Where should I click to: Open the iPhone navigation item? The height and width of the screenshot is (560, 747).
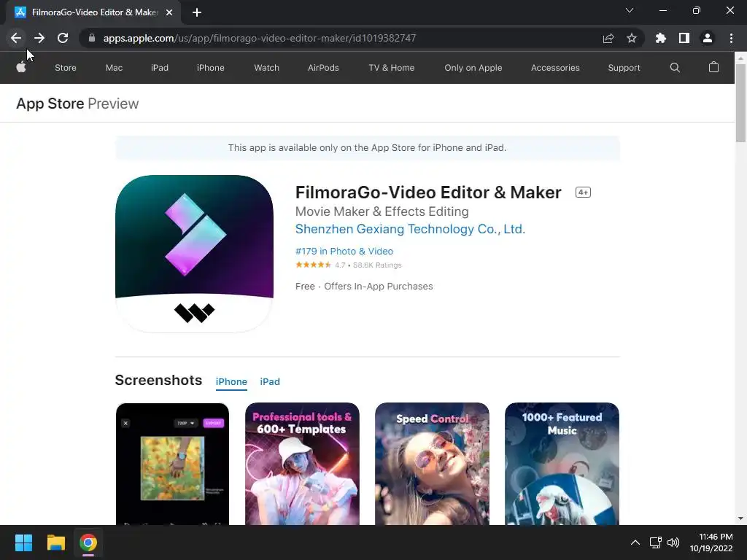coord(211,68)
